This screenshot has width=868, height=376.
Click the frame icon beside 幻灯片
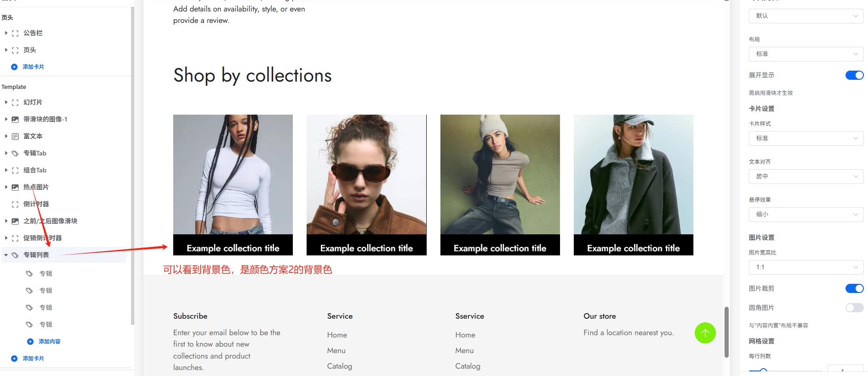click(15, 102)
